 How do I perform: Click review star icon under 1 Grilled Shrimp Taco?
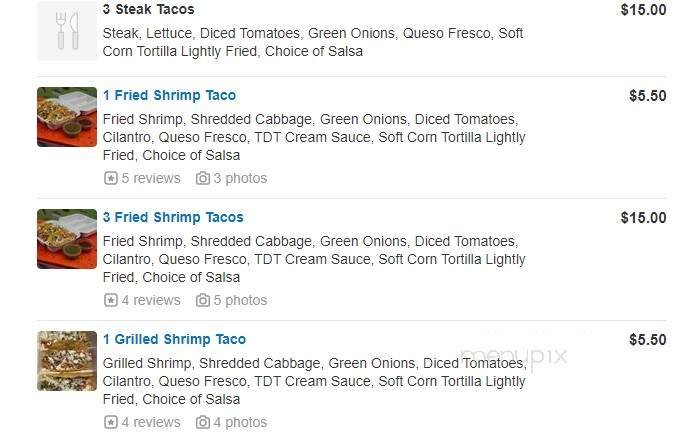click(110, 422)
